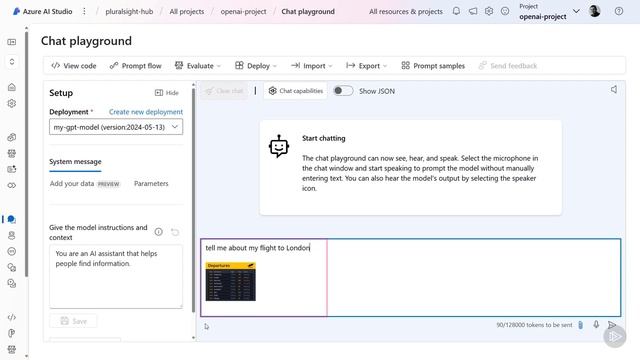Viewport: 640px width, 360px height.
Task: Toggle the sidebar expand/collapse arrows icon
Action: click(x=12, y=62)
